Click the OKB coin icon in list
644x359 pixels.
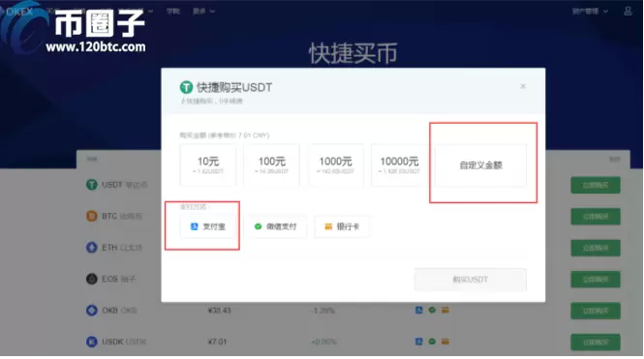(92, 311)
